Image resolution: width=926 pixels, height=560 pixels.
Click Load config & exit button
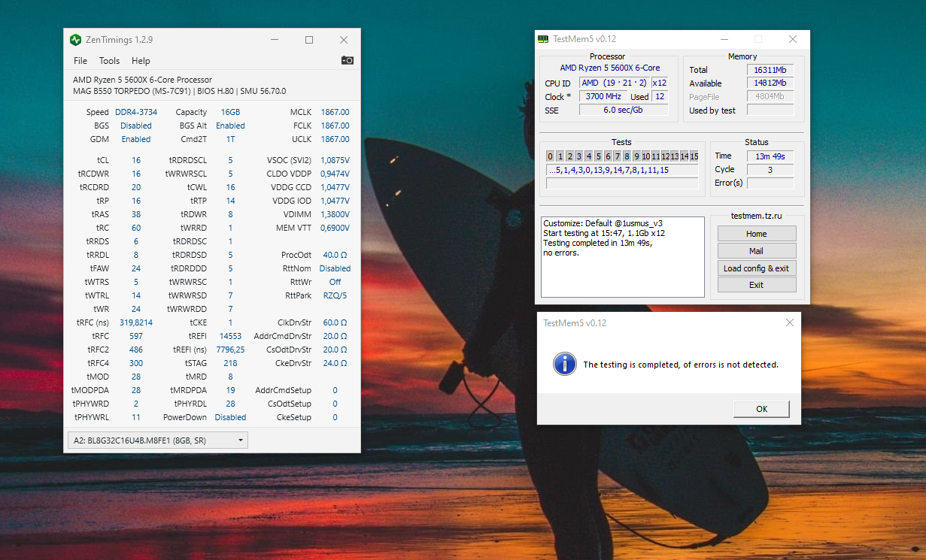click(757, 268)
